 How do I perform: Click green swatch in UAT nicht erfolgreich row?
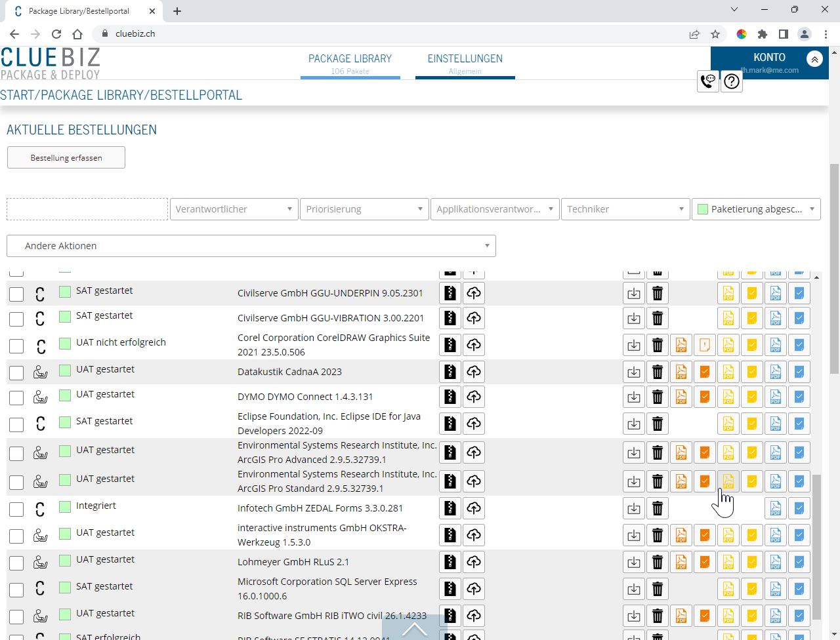[65, 344]
